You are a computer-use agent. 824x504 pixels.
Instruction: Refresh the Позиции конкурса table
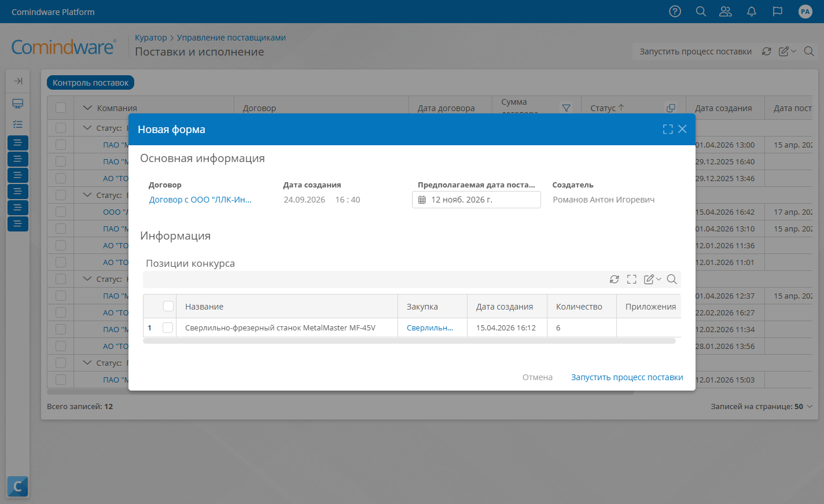tap(615, 279)
